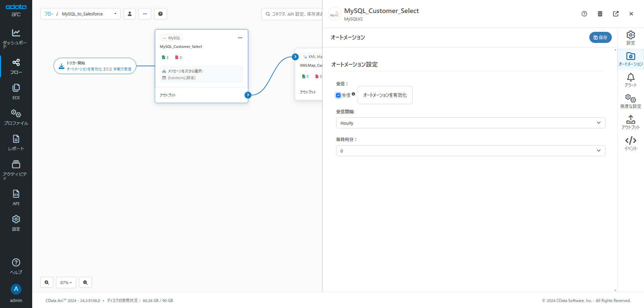The image size is (644, 308).
Task: Open レポート reports in sidebar
Action: point(16,143)
